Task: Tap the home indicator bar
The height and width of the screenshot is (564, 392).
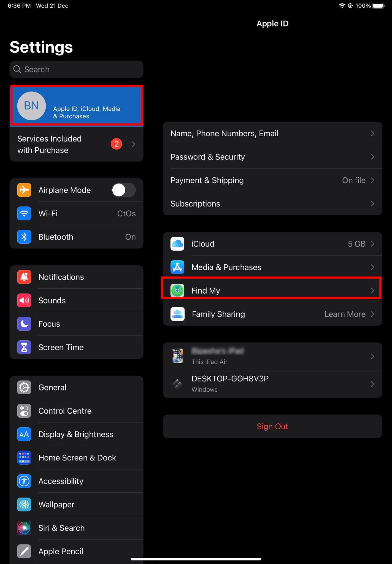Action: (x=196, y=559)
